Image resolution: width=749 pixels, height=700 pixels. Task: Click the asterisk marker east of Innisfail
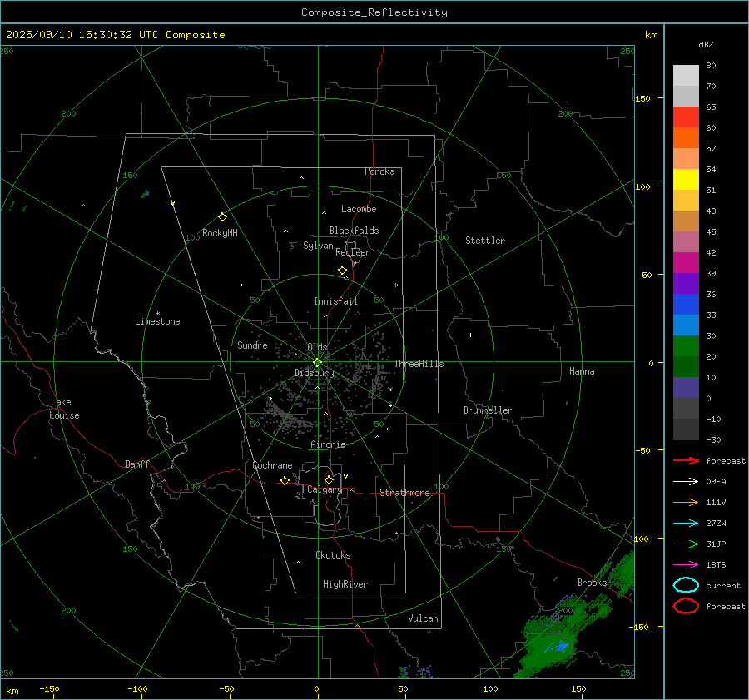point(395,285)
